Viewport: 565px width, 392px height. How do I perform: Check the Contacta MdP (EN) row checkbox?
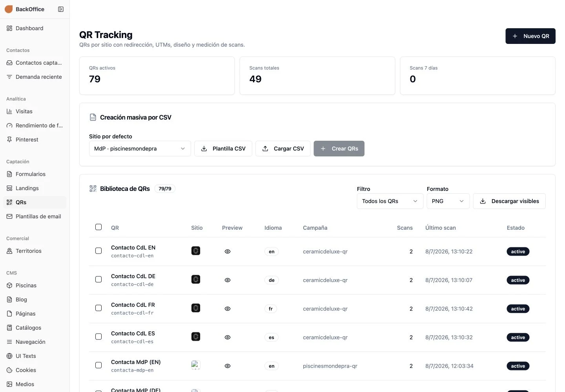point(98,365)
